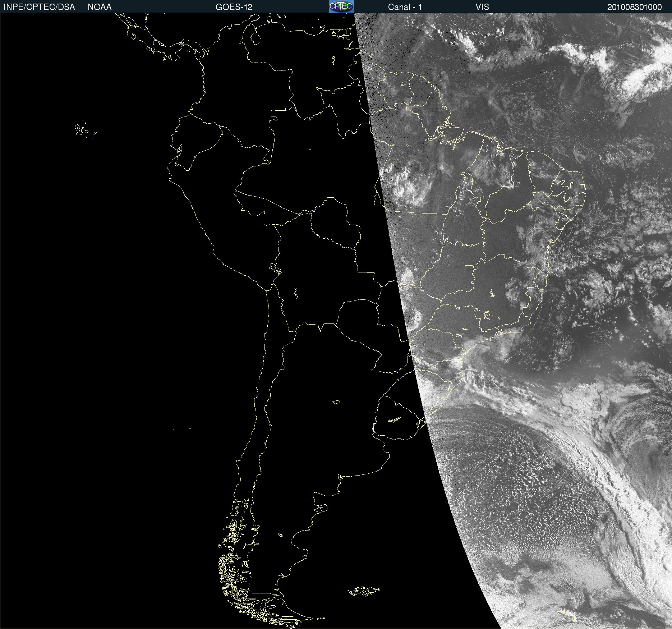
Task: Click the 201008301000 timestamp
Action: [x=635, y=7]
